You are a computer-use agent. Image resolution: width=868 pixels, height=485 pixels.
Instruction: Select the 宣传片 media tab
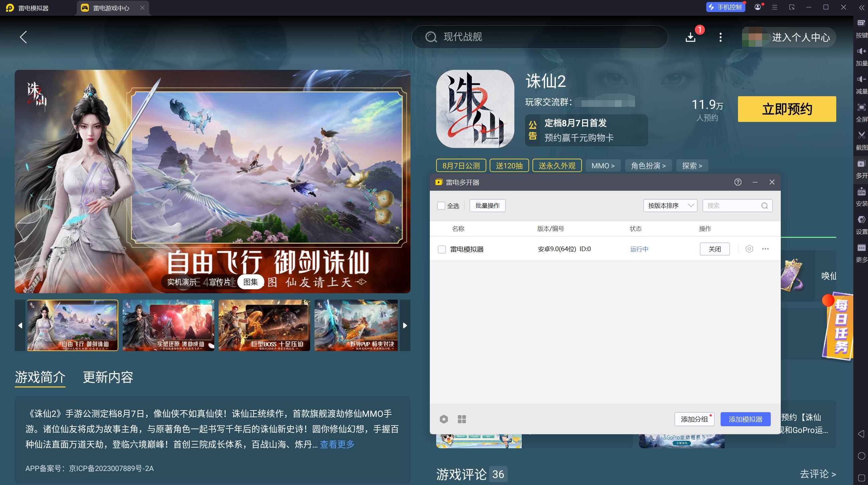tap(220, 282)
